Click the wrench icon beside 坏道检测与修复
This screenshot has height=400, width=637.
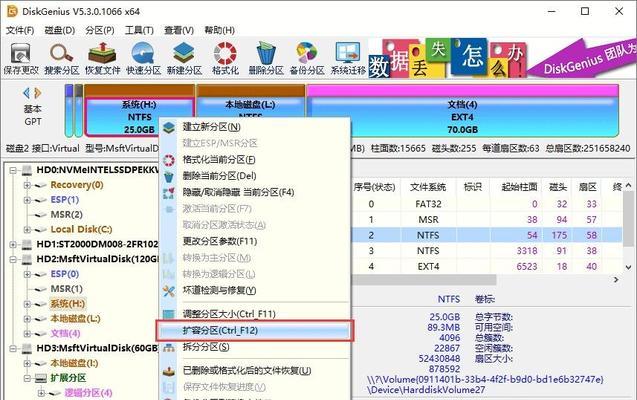tap(169, 291)
